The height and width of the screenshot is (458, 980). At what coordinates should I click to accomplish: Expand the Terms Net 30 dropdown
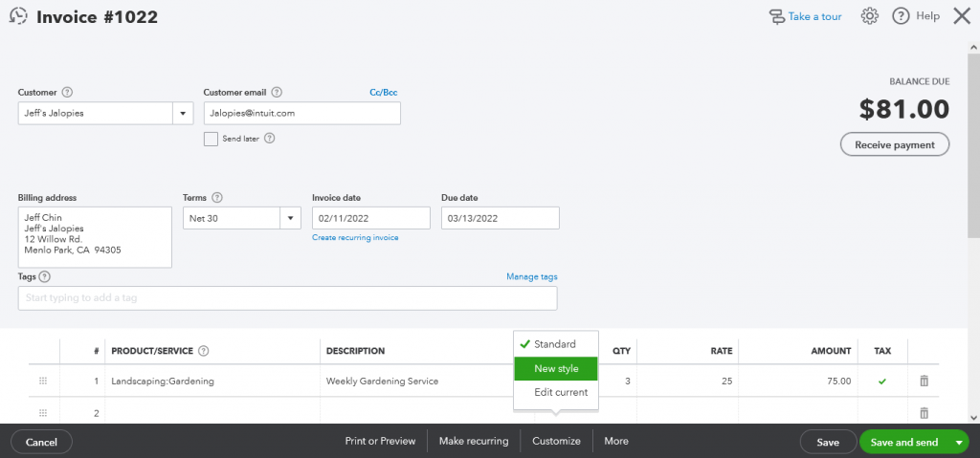[x=291, y=218]
